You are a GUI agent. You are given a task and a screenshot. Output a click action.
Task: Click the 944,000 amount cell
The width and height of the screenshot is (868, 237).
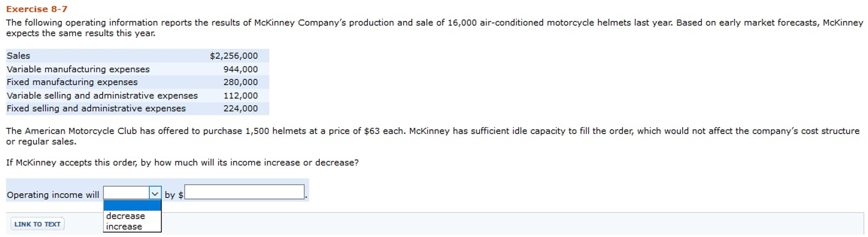tap(241, 69)
